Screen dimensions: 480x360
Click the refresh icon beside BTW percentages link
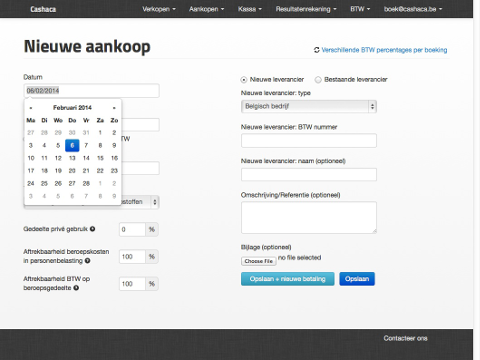(316, 50)
